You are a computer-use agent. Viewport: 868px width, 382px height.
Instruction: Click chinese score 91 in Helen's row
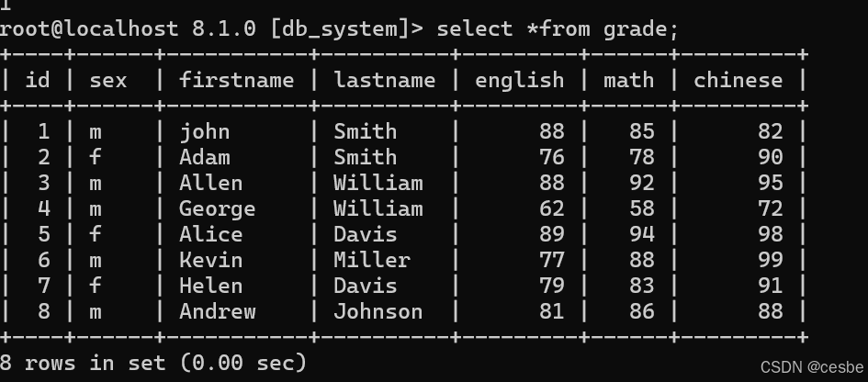pos(770,286)
